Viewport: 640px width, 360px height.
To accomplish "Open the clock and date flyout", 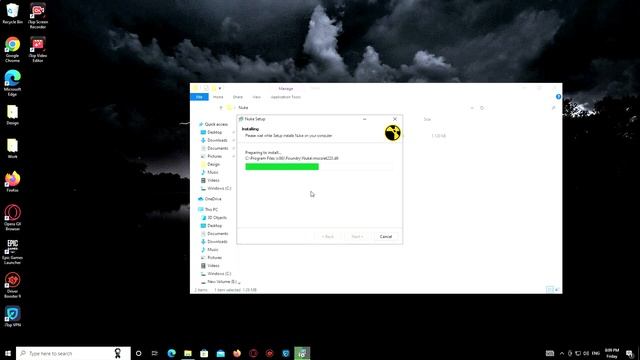I will coord(612,353).
